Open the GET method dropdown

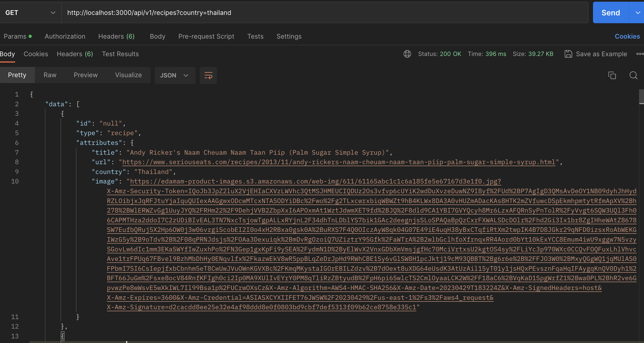(30, 13)
